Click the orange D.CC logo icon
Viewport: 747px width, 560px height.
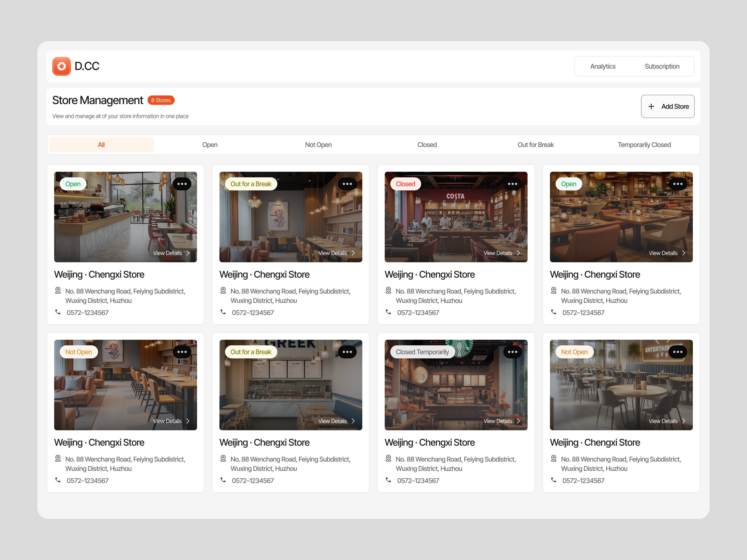pyautogui.click(x=61, y=66)
